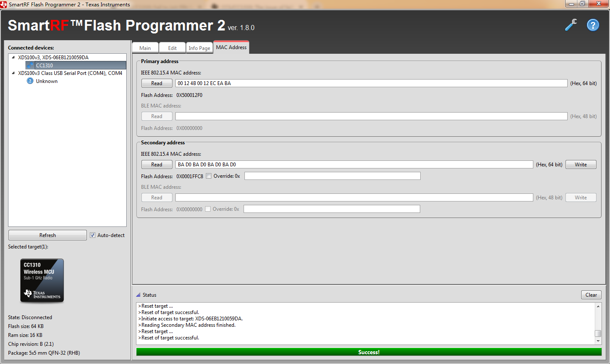Select the Unknown device tree item

coord(47,81)
